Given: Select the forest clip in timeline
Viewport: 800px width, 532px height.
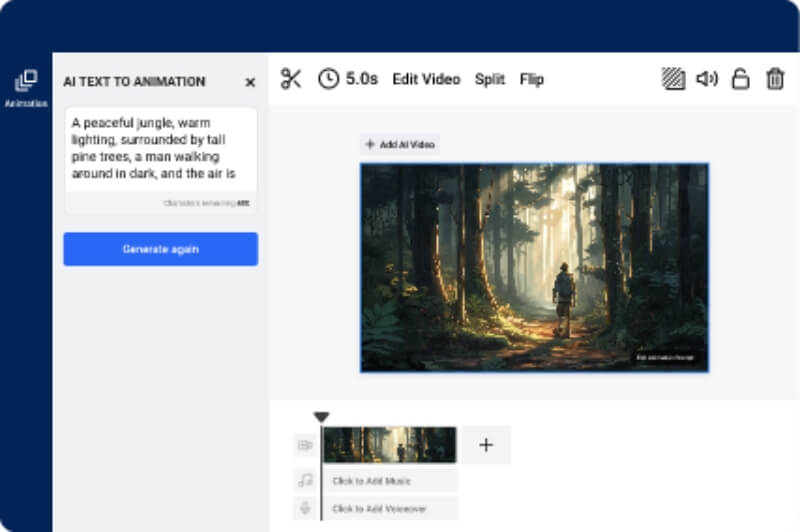Looking at the screenshot, I should pos(390,445).
